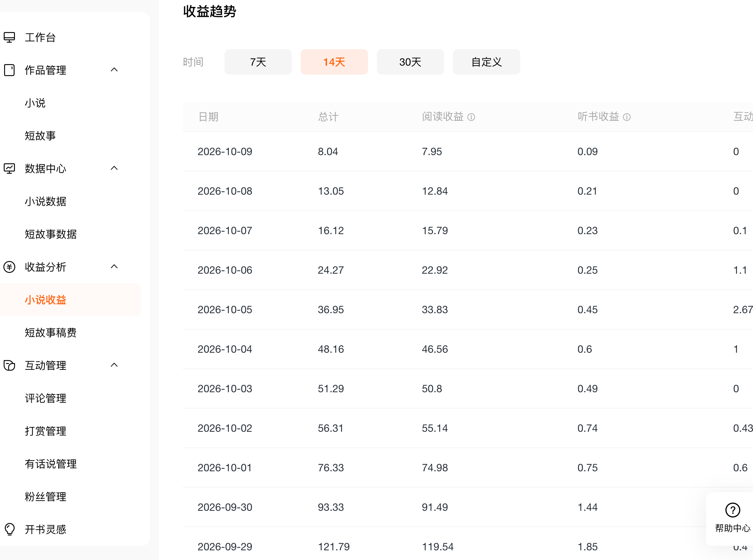Click audio income value 0.6

point(585,349)
